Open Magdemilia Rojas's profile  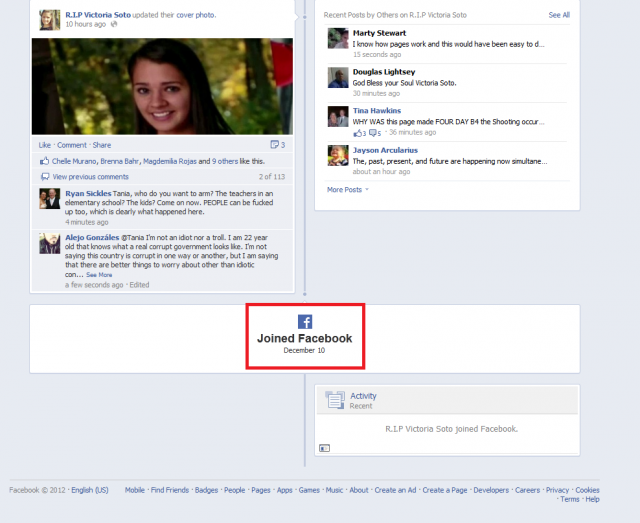click(x=170, y=161)
